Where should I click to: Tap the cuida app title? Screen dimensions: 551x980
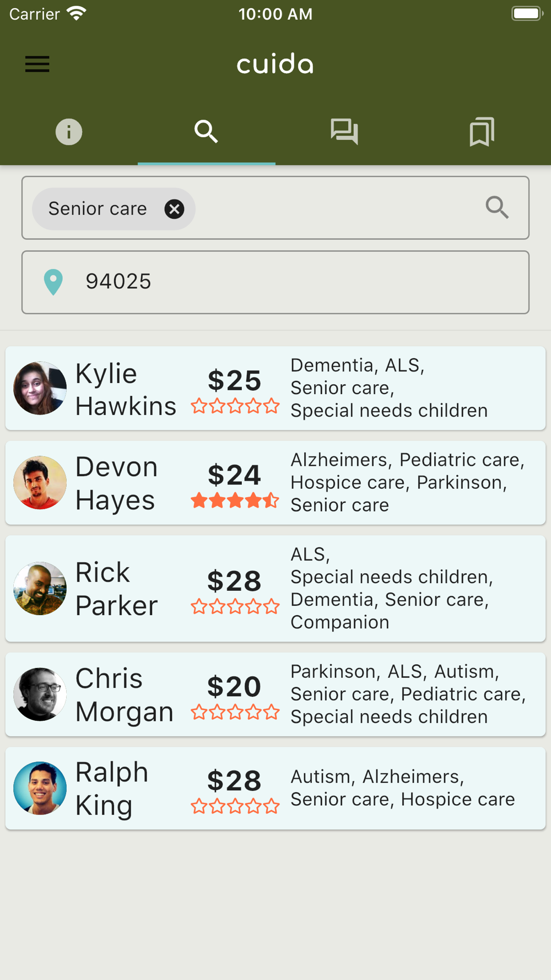pos(275,64)
